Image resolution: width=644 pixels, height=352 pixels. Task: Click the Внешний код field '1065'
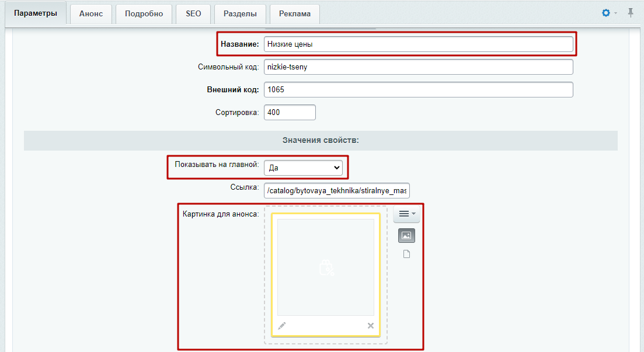418,89
